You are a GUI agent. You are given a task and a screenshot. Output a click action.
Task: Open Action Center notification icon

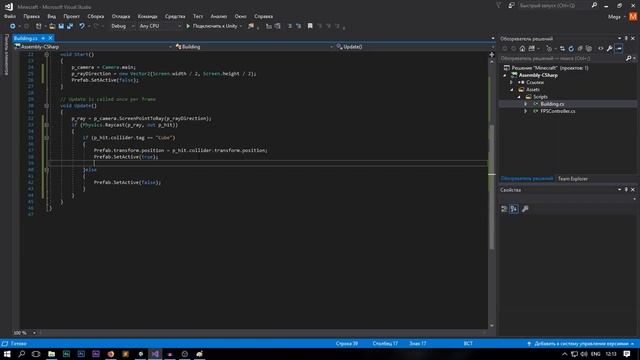627,354
